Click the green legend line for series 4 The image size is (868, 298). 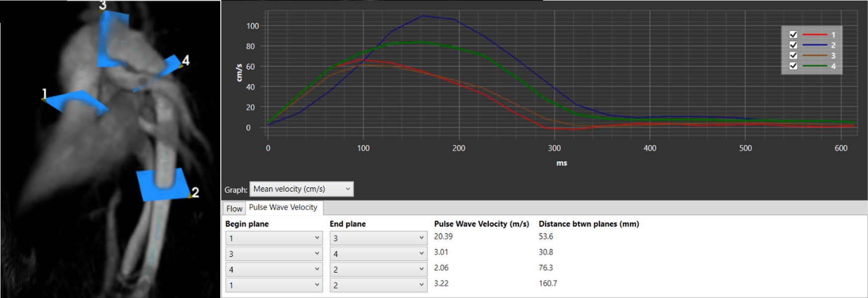click(814, 66)
